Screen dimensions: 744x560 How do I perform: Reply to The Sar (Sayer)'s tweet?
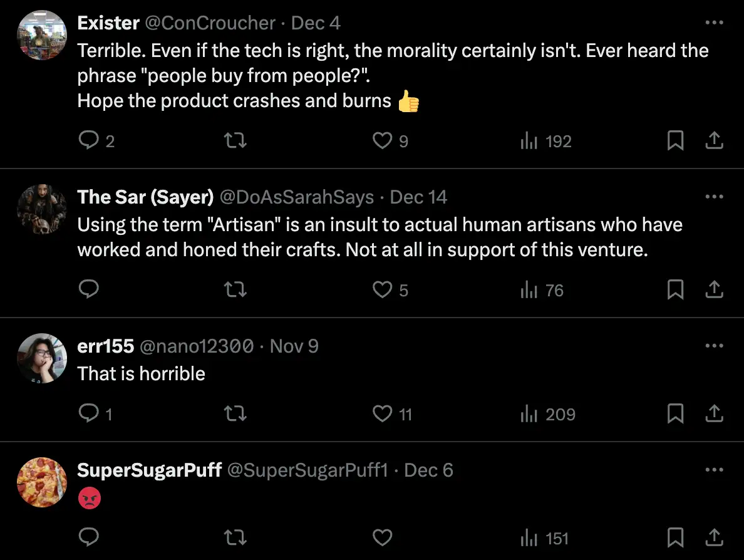(88, 289)
